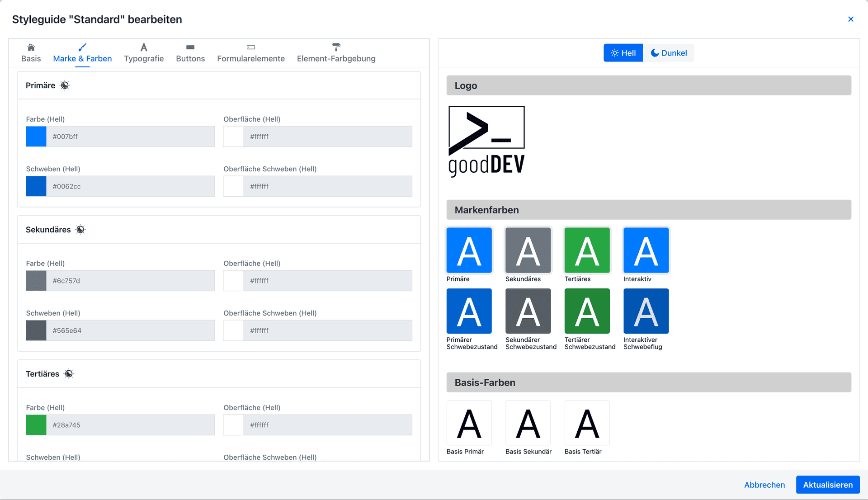Switch preview to Hell mode
The width and height of the screenshot is (868, 500).
pos(623,53)
